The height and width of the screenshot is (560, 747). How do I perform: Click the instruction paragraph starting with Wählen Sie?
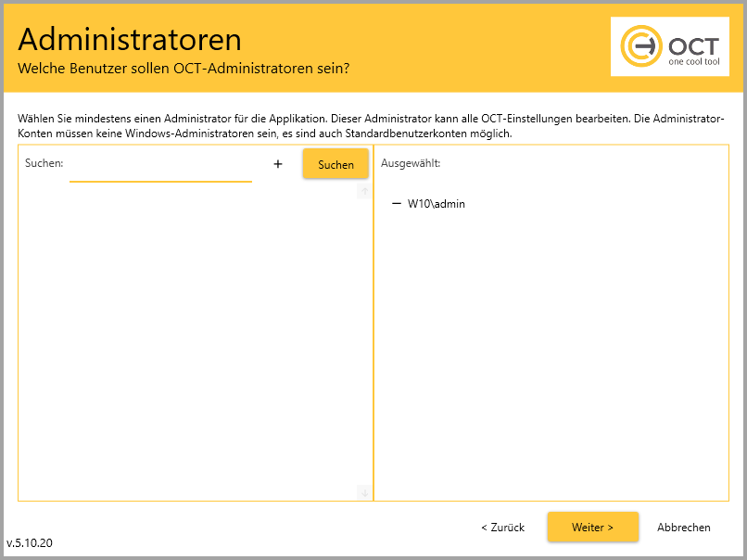pos(371,126)
